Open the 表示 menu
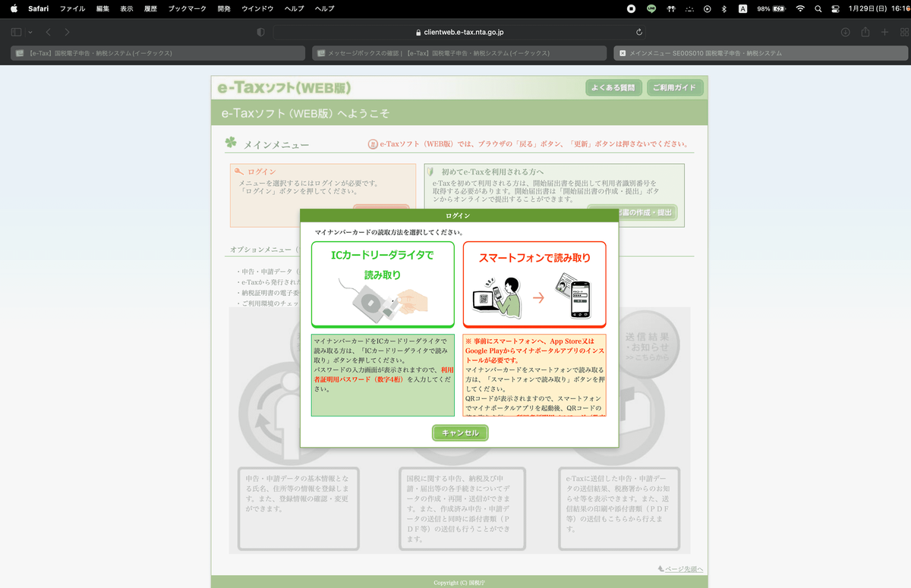The image size is (911, 588). (x=126, y=8)
